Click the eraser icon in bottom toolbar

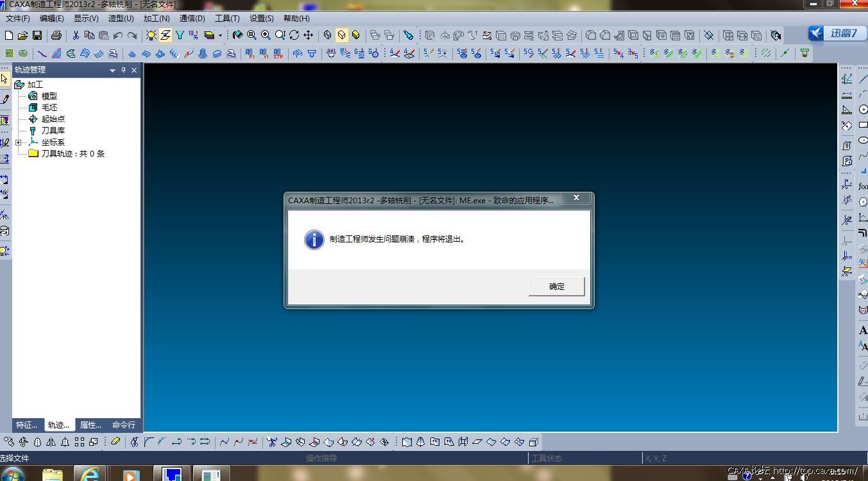pos(115,442)
